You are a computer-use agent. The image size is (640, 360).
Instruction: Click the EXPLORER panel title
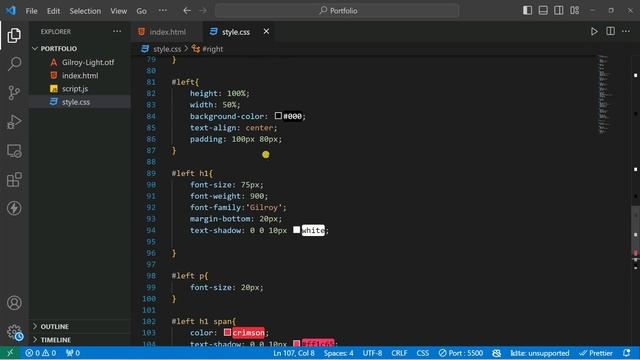pyautogui.click(x=56, y=31)
